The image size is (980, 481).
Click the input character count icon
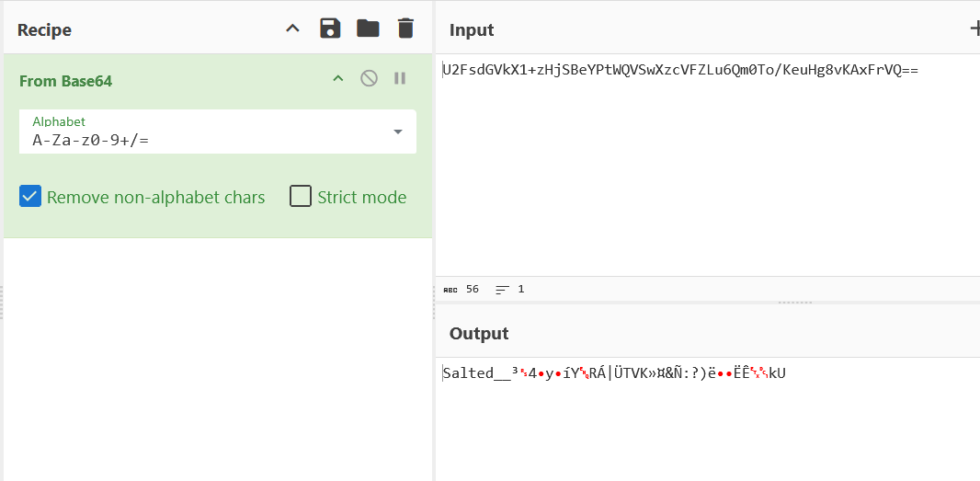[x=450, y=289]
